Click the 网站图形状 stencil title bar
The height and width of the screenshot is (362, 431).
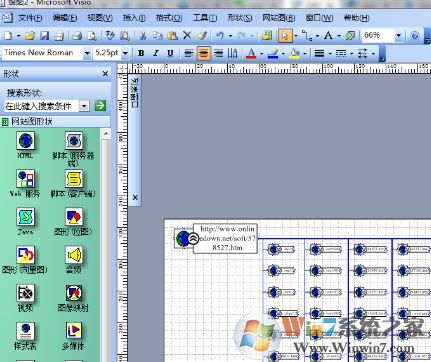click(55, 121)
